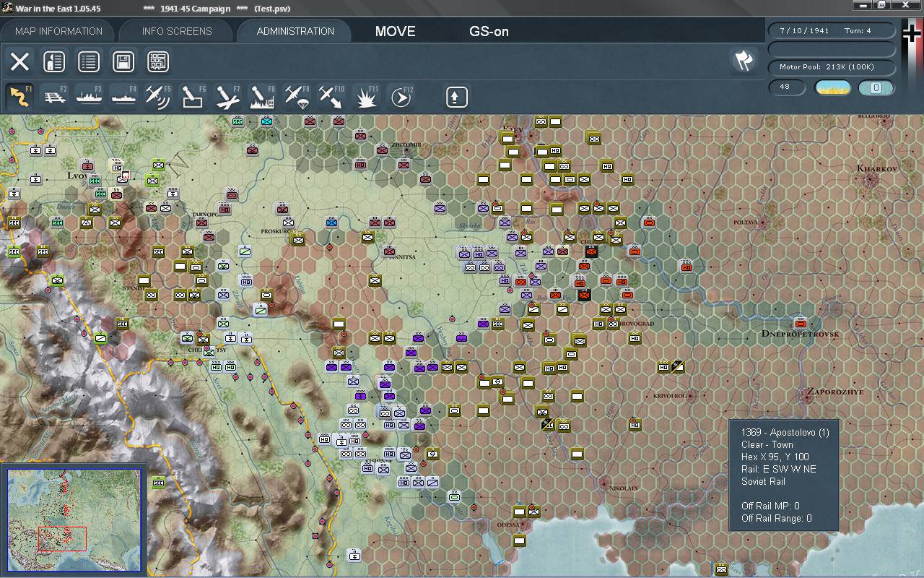The image size is (924, 578).
Task: Select the Administration tab
Action: [295, 31]
